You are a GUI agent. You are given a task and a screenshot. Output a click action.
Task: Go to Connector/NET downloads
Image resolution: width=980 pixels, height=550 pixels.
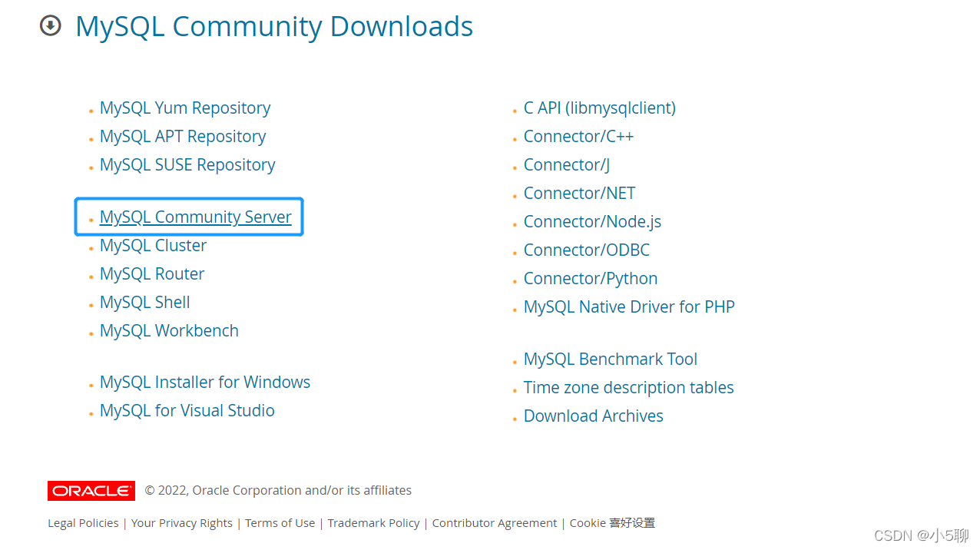point(580,194)
